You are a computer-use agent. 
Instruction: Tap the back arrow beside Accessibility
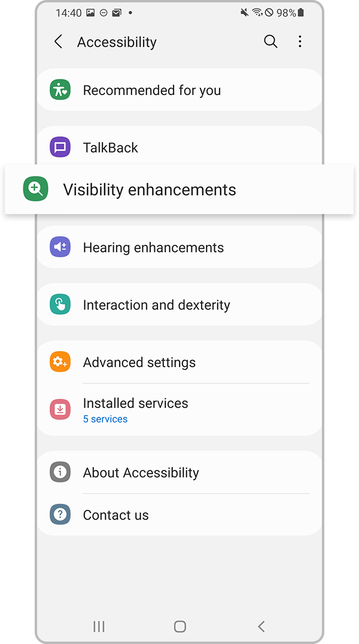(x=58, y=42)
